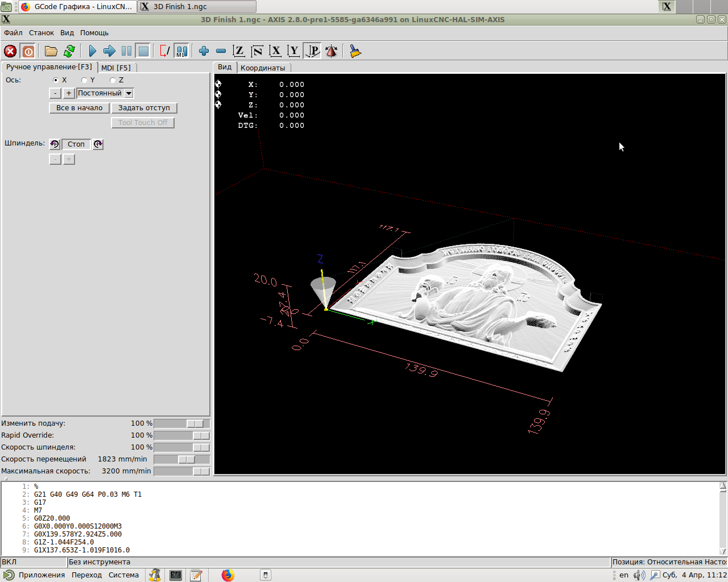Open Система menu in bottom panel

coord(123,575)
